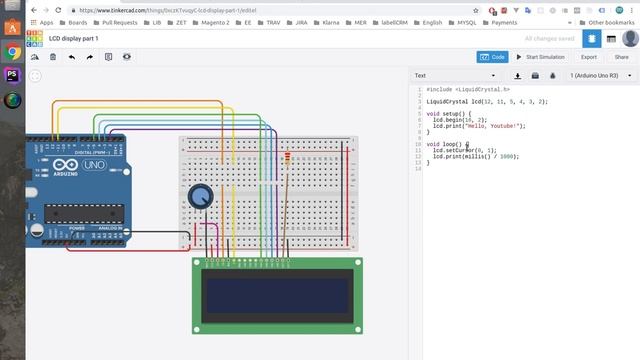Select the LCD display component

point(278,296)
